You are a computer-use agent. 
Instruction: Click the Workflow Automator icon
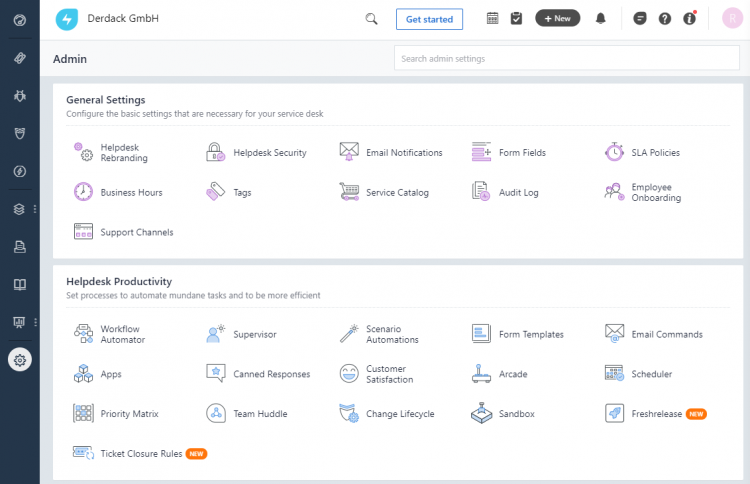click(83, 334)
